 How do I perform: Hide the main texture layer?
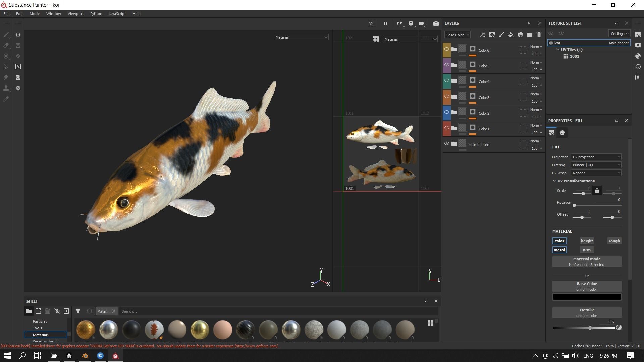(x=447, y=144)
